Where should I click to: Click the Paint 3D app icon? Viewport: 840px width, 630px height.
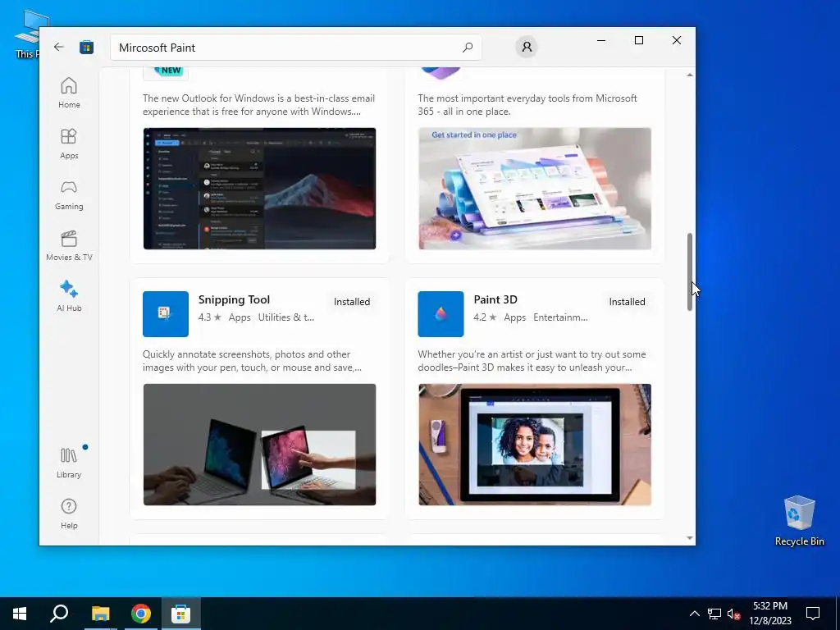[441, 314]
